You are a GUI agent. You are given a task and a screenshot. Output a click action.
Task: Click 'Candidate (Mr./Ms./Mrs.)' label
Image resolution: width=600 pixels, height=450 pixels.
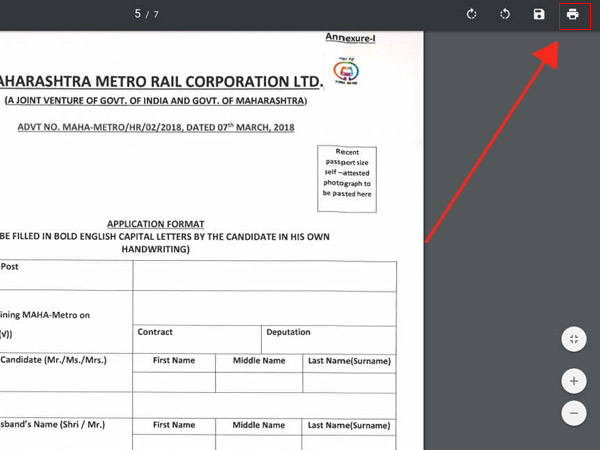click(54, 360)
